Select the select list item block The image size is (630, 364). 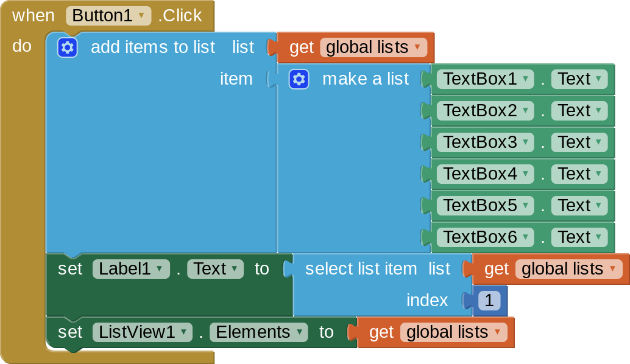coord(361,269)
